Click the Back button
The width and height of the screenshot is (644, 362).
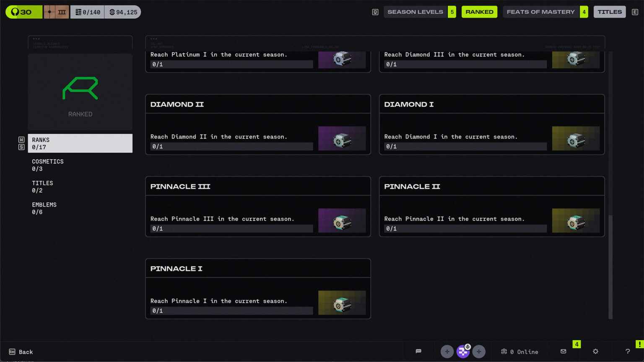[20, 352]
